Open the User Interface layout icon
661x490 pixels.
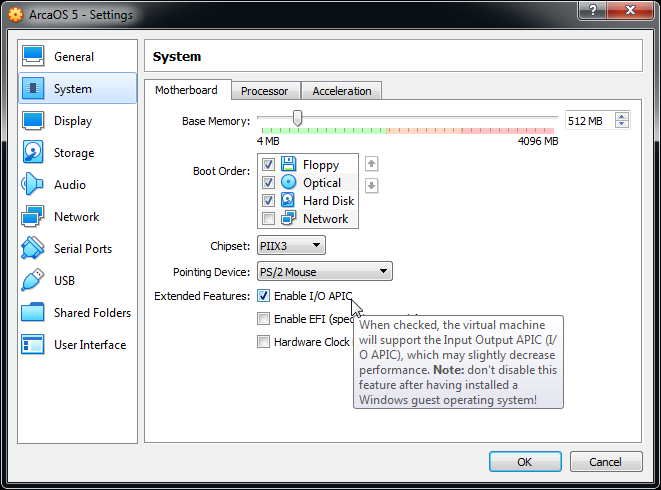(x=33, y=344)
